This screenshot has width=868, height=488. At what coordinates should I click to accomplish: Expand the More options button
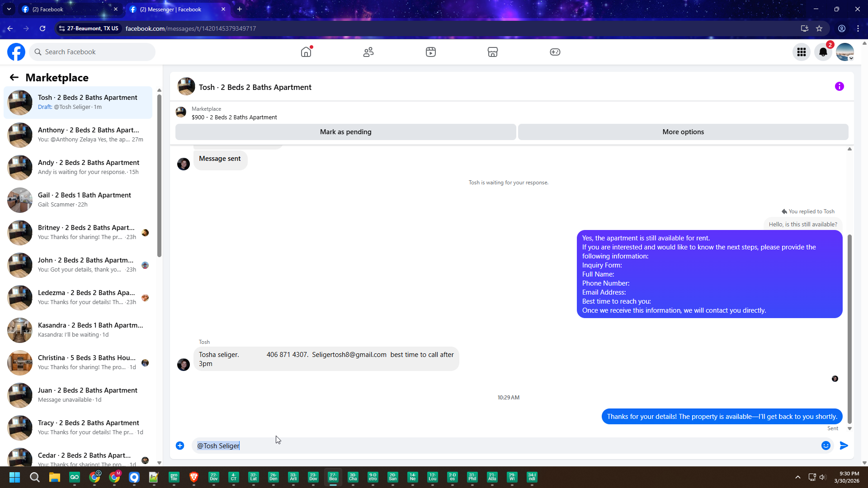tap(683, 132)
